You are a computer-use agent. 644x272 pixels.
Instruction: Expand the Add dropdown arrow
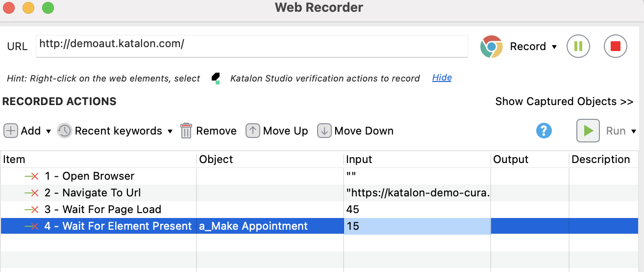tap(49, 132)
